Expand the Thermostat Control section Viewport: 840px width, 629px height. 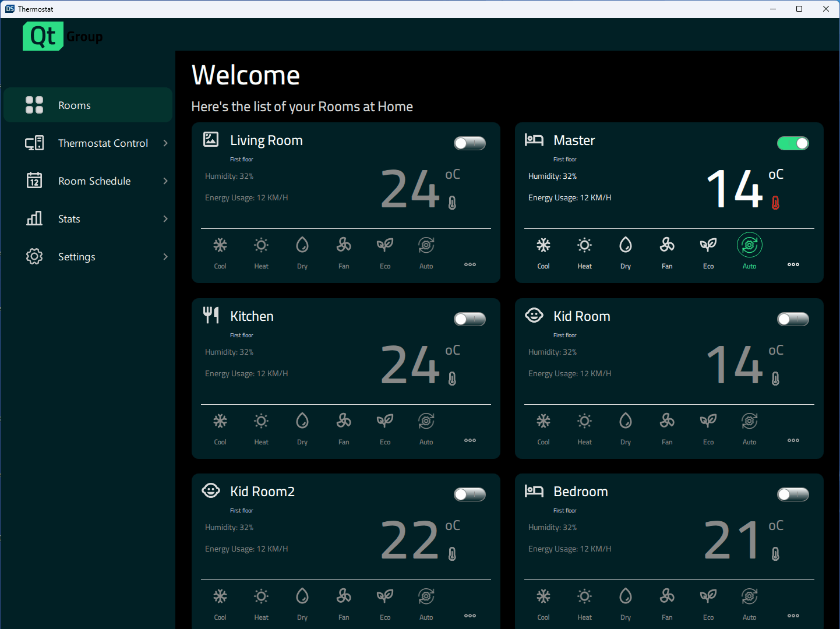(103, 143)
